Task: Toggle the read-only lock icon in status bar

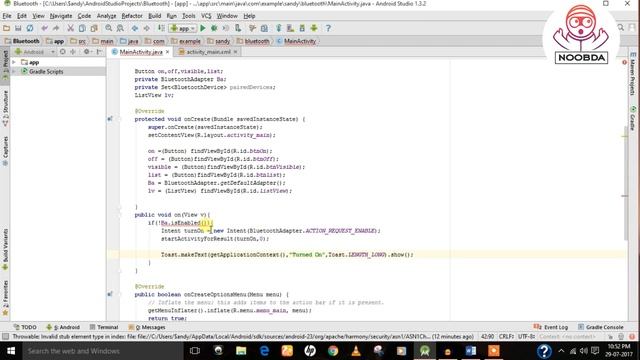Action: 611,337
